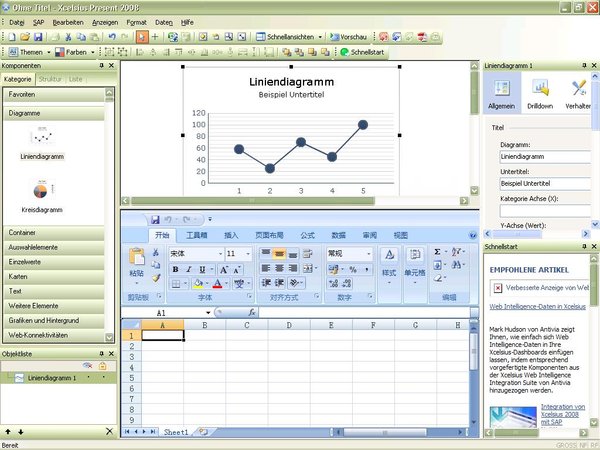This screenshot has width=600, height=450.
Task: Pin the Komponenten panel
Action: [101, 65]
